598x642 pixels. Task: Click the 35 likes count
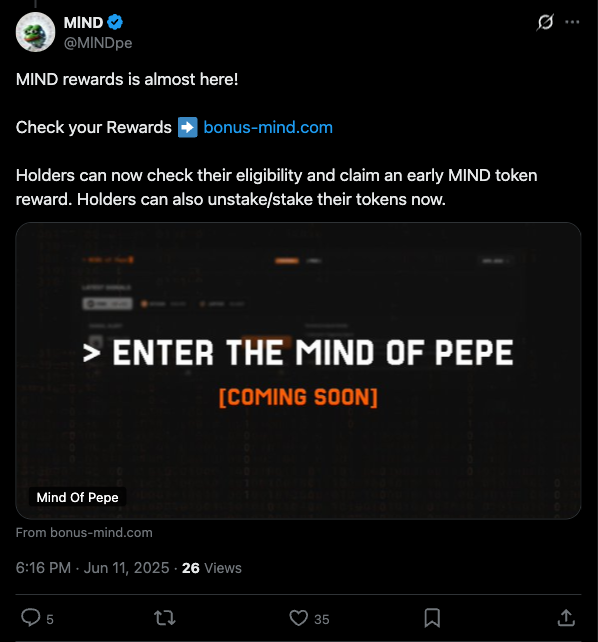click(x=322, y=619)
